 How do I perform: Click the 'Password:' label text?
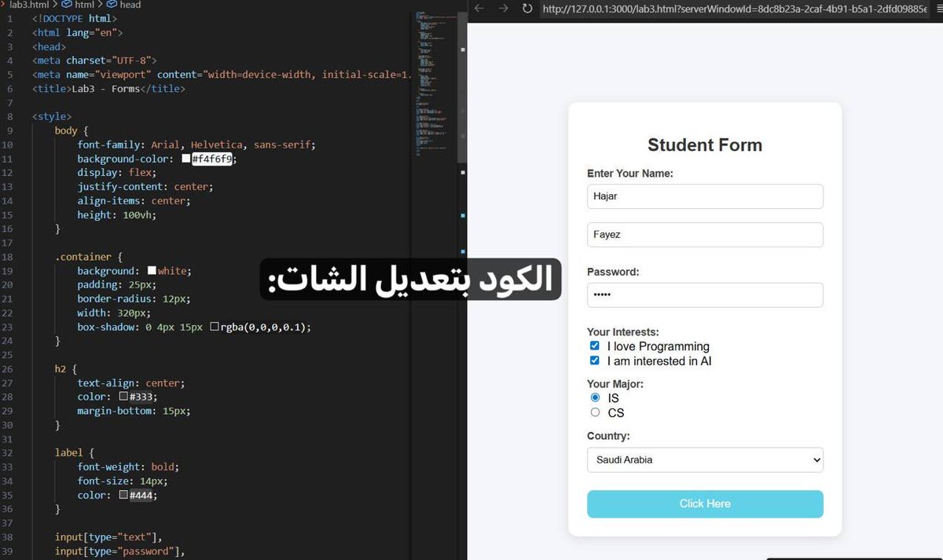click(613, 272)
